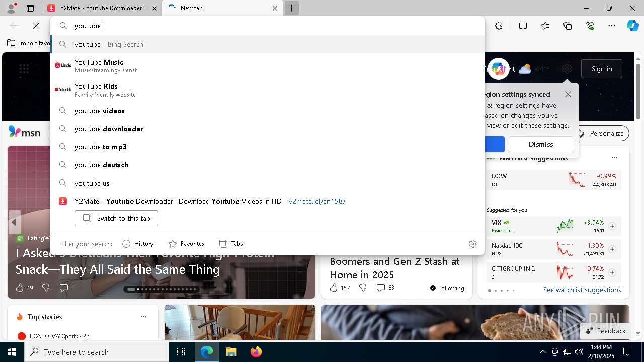Open the Edge profile icon
The height and width of the screenshot is (362, 644).
coord(11,8)
